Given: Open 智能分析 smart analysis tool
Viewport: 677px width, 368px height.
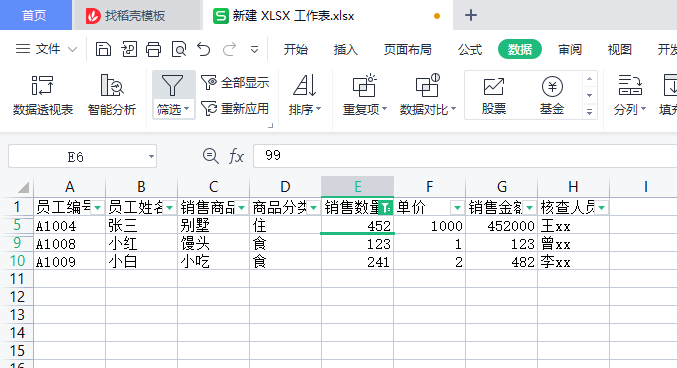Looking at the screenshot, I should (112, 95).
